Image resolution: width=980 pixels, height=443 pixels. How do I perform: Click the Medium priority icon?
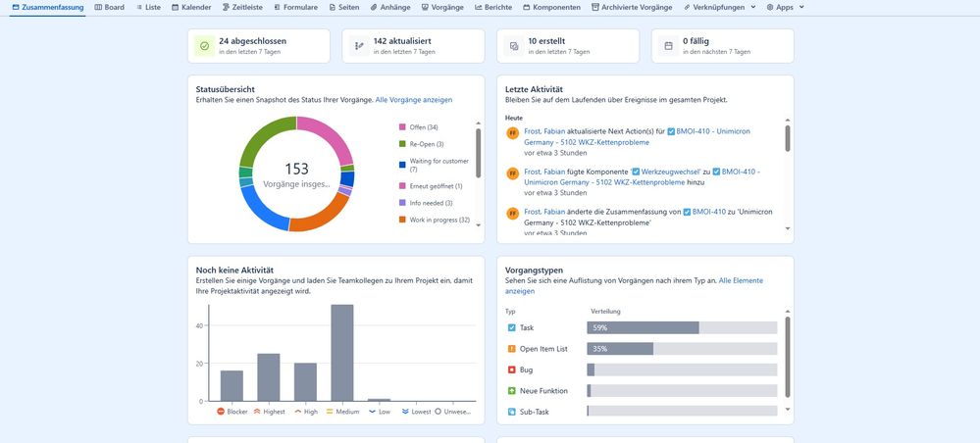[x=330, y=411]
